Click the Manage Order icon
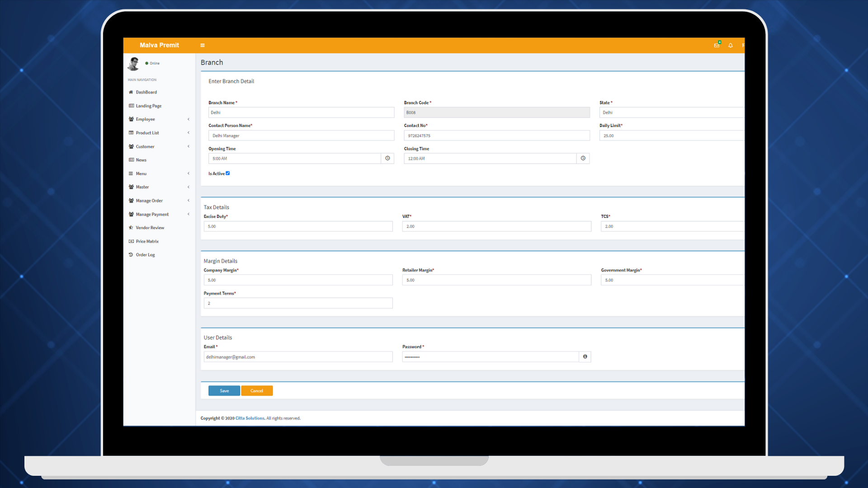 [x=131, y=201]
